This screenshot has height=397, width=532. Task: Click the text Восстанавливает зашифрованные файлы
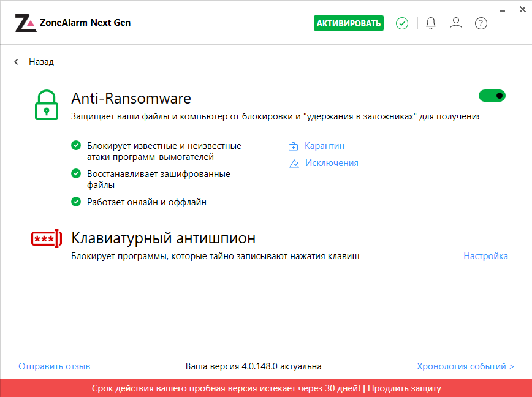click(x=159, y=180)
